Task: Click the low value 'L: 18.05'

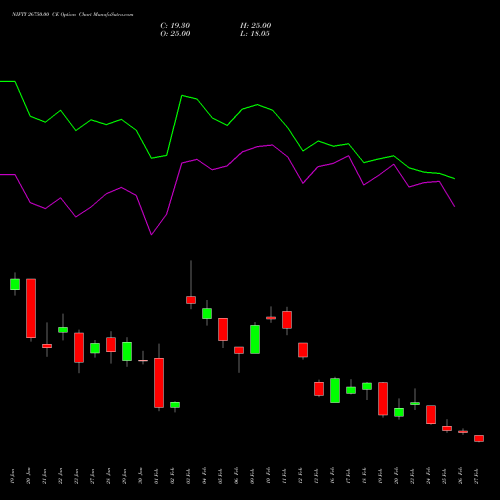Action: click(255, 34)
